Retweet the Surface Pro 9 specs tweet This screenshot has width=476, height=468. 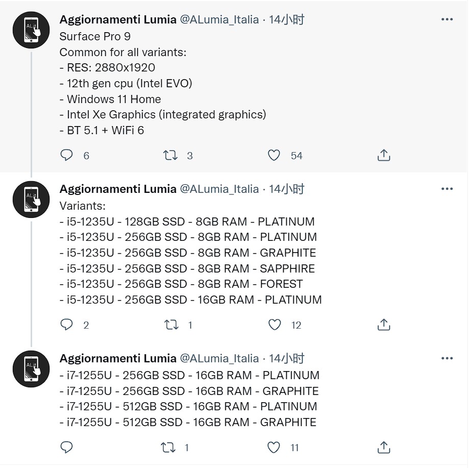click(170, 155)
